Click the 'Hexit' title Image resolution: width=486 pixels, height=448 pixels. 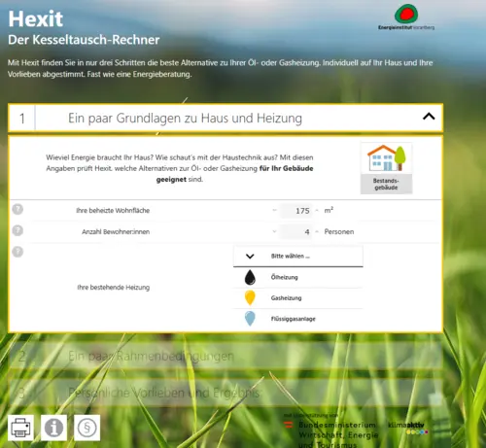pyautogui.click(x=36, y=18)
